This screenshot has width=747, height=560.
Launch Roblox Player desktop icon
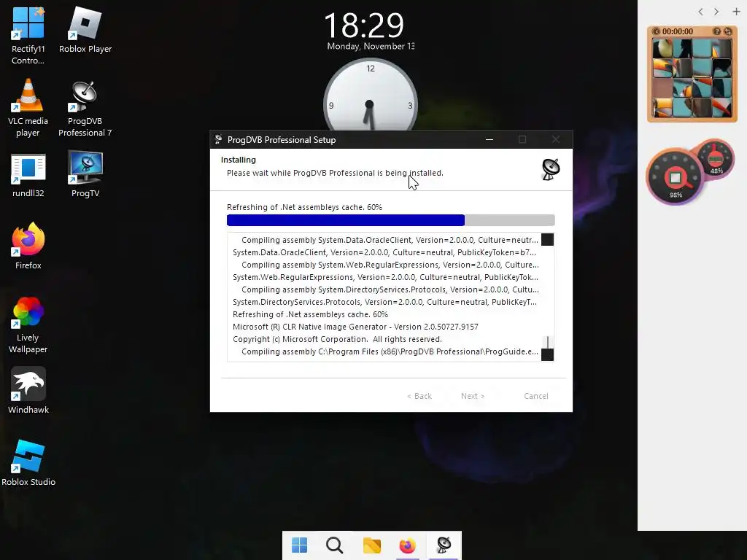click(85, 30)
